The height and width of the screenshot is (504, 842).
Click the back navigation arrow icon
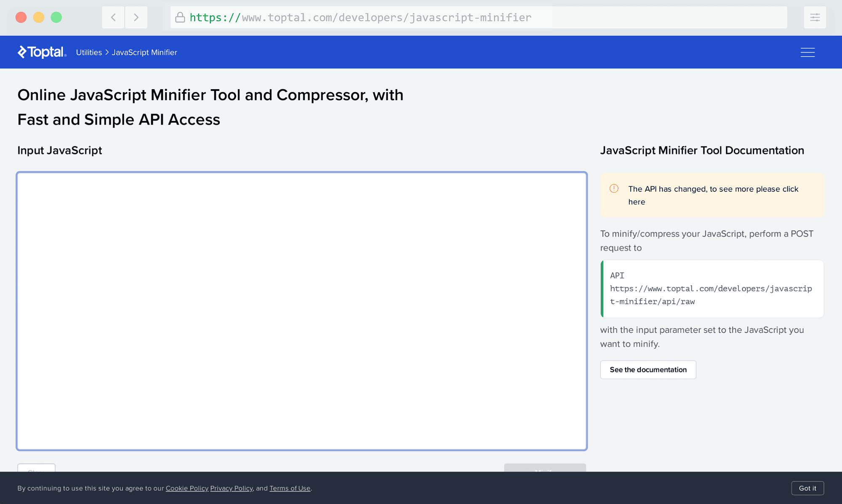(113, 17)
